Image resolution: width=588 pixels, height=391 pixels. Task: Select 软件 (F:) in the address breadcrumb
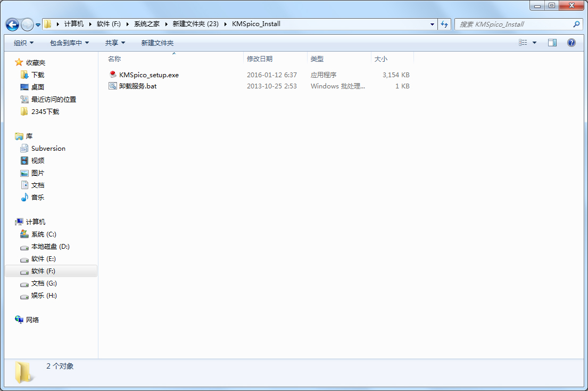point(109,24)
